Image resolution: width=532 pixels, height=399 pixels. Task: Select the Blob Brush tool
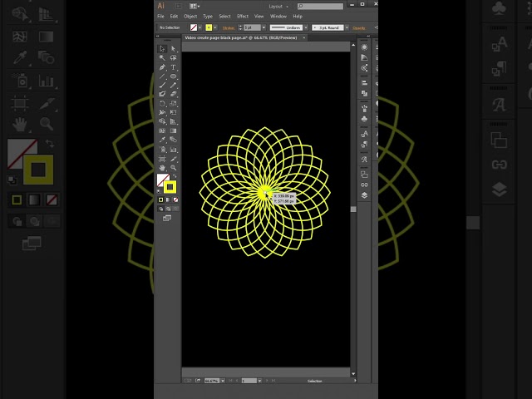tap(162, 94)
